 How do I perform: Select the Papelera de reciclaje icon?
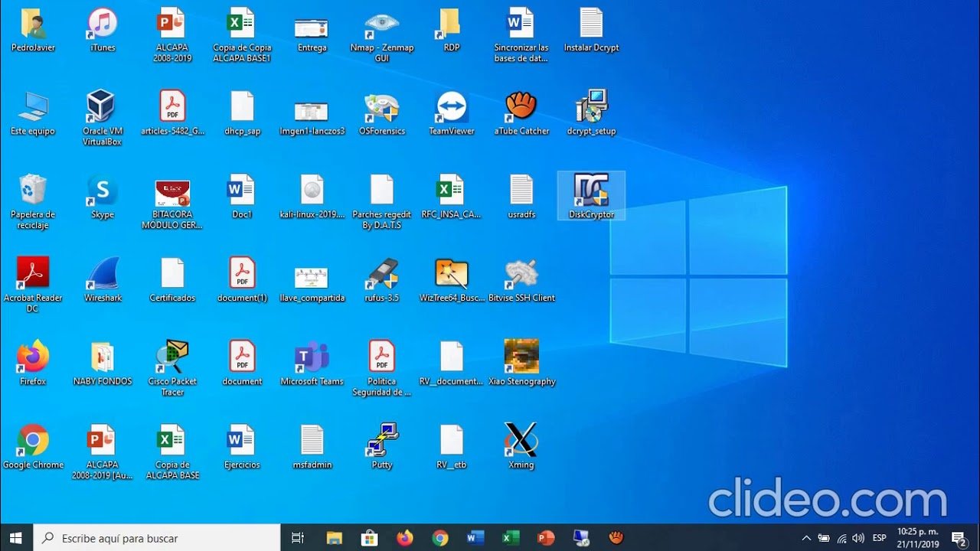coord(32,202)
